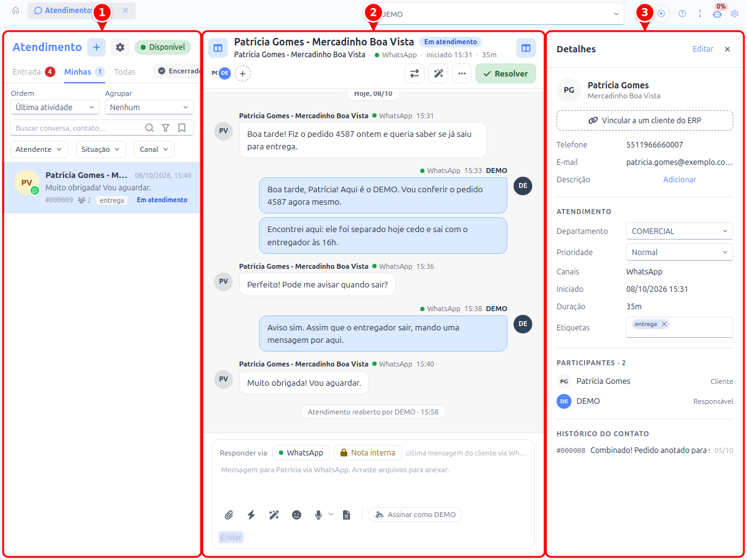Toggle right details panel icon in chat header
Screen dimensions: 747x560
526,48
